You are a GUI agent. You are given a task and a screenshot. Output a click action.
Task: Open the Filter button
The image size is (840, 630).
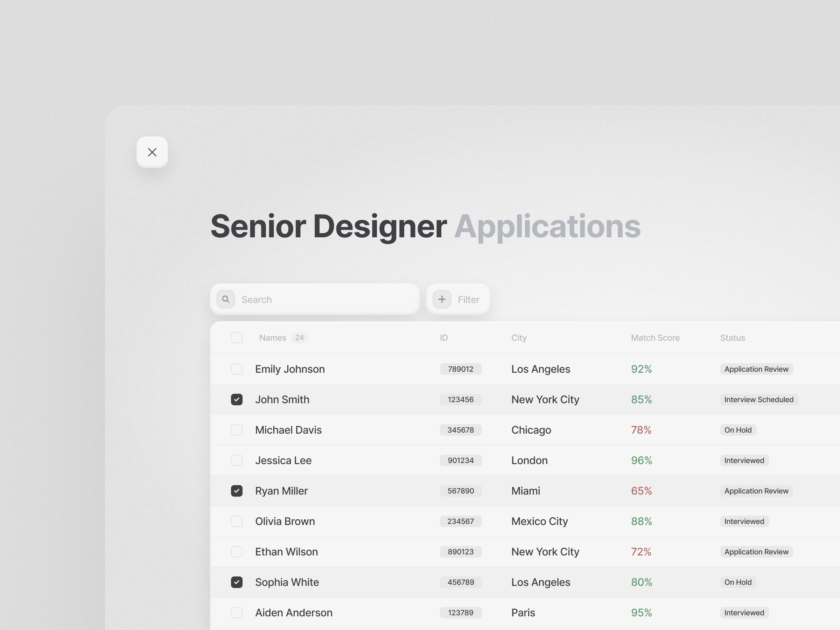458,299
